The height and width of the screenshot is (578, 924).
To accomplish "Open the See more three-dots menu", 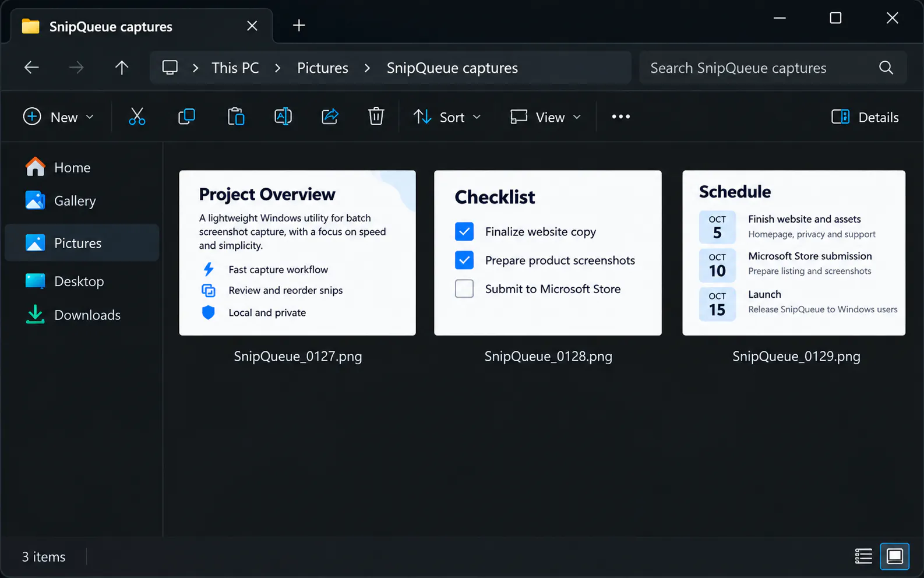I will (x=621, y=117).
